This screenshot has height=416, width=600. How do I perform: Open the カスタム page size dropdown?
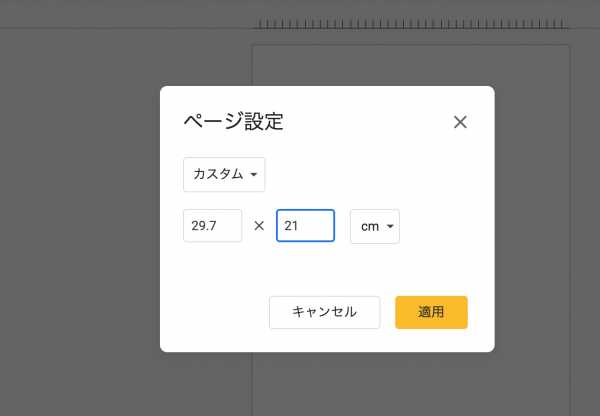tap(223, 174)
